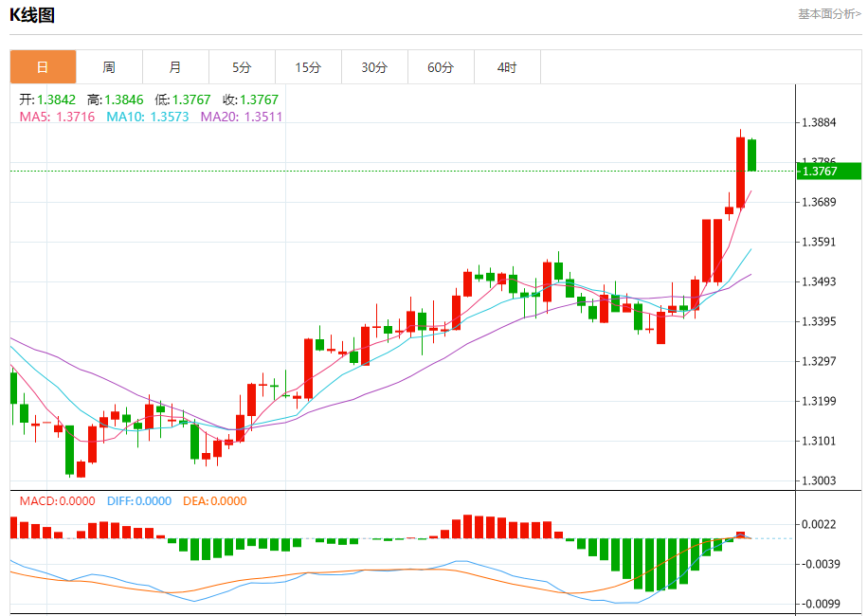The height and width of the screenshot is (616, 868).
Task: Click the MACD value label
Action: pos(58,501)
